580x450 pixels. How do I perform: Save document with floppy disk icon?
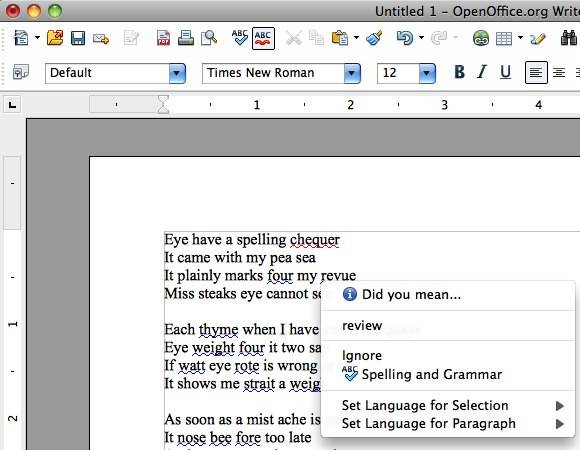[78, 38]
